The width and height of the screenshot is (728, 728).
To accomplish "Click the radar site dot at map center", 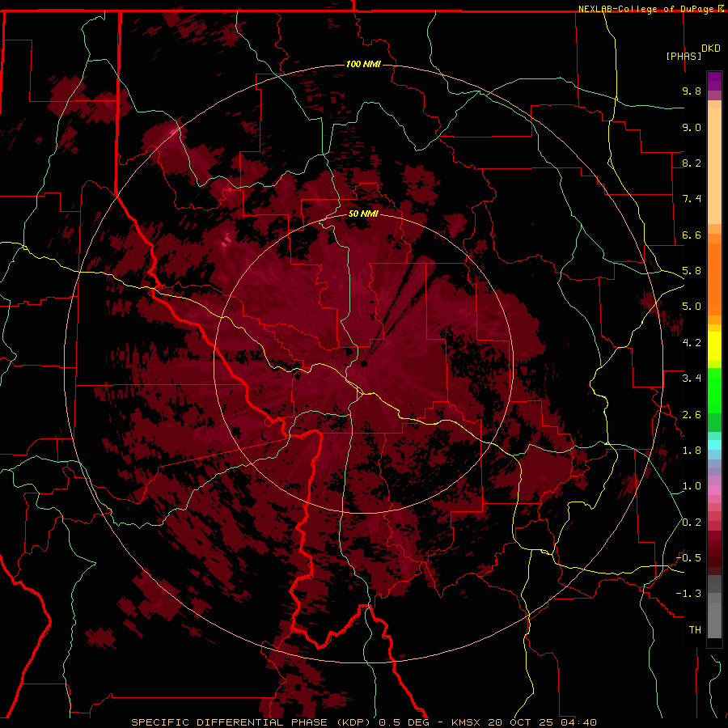I will 364,364.
